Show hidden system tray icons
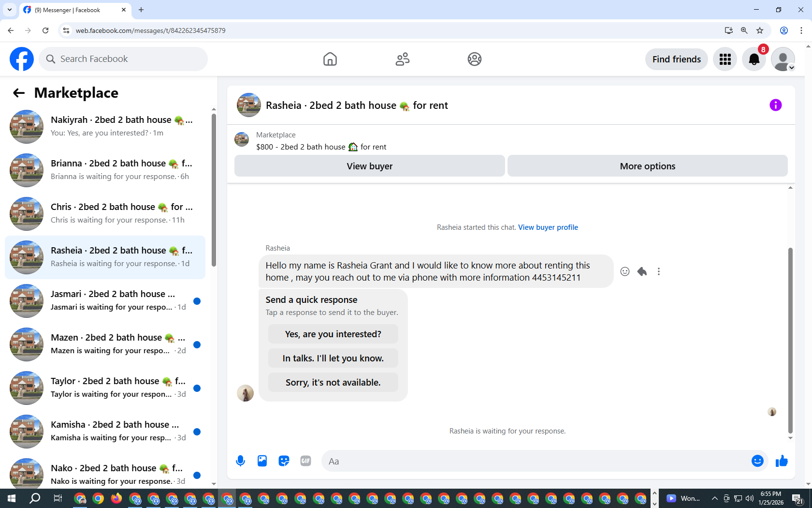The width and height of the screenshot is (812, 508). [714, 498]
